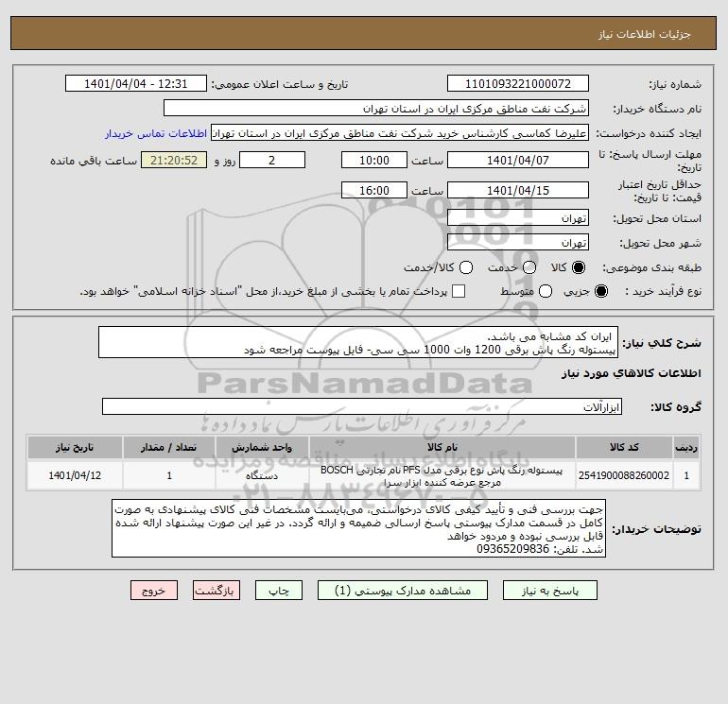This screenshot has height=704, width=728.
Task: Click the general need description text box
Action: click(358, 342)
